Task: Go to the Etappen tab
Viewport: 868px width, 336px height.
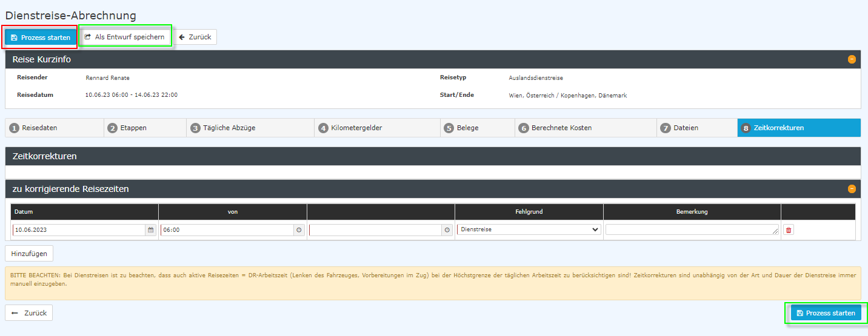Action: coord(146,128)
